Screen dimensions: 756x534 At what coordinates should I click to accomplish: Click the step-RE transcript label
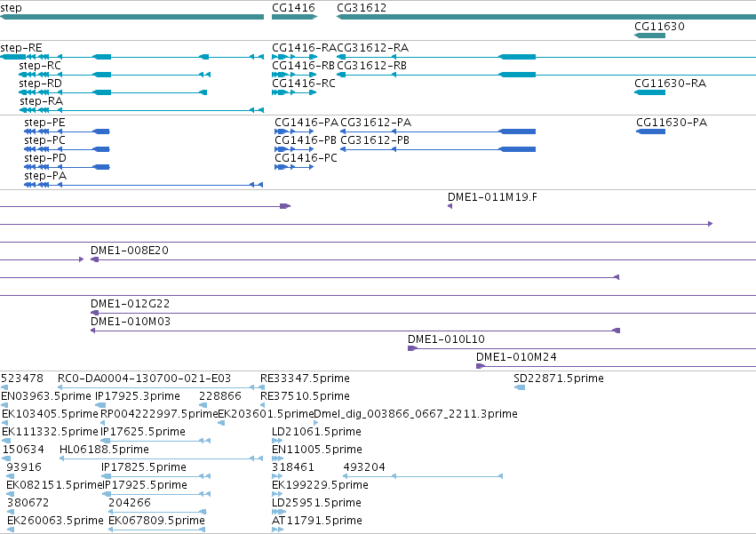(21, 48)
